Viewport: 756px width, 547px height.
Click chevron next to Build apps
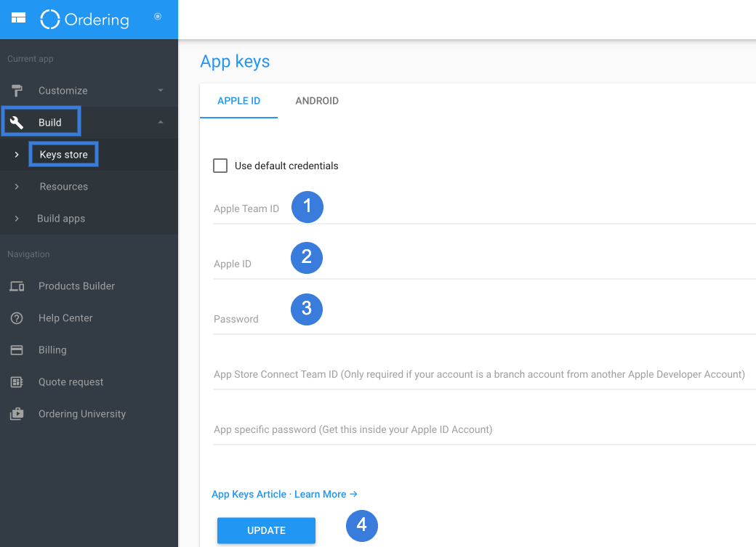[x=17, y=219]
